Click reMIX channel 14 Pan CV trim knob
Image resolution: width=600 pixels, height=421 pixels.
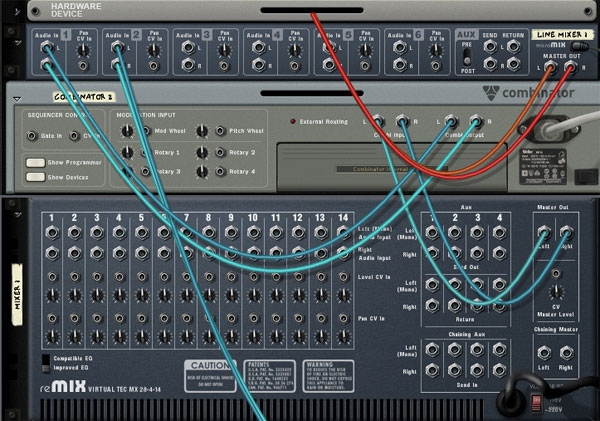(344, 336)
